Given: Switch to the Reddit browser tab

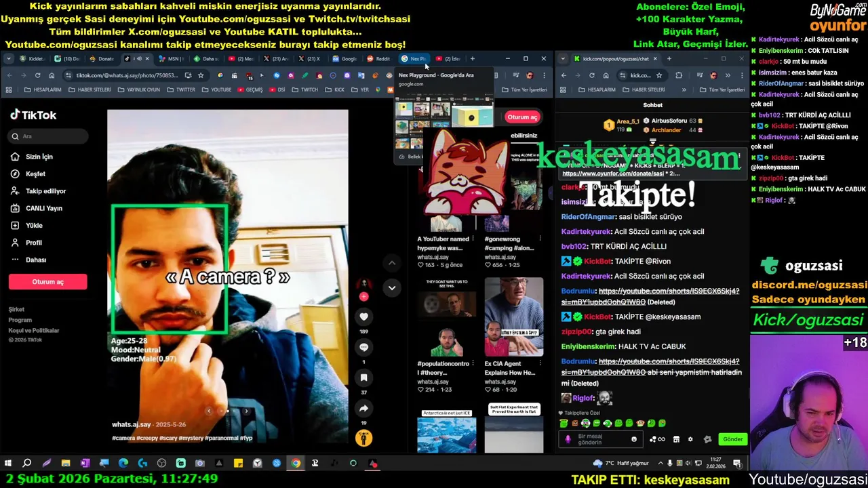Looking at the screenshot, I should [x=378, y=59].
